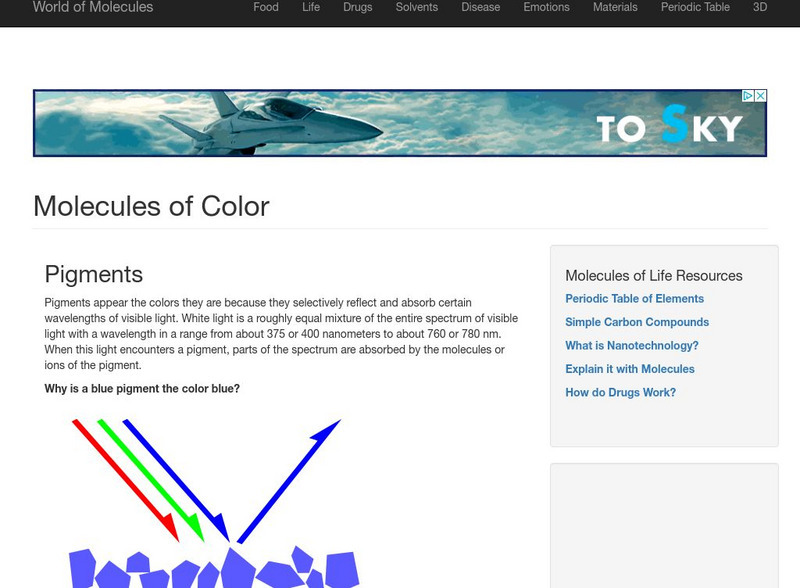Close the jet banner ad
Viewport: 800px width, 588px height.
[x=760, y=96]
